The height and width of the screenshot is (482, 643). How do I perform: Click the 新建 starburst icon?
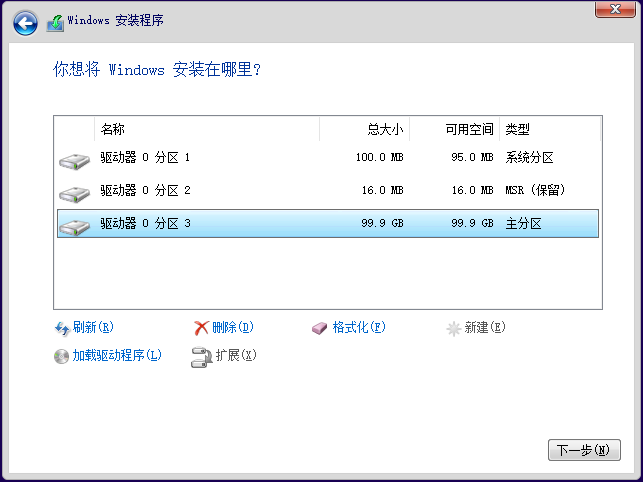point(454,329)
